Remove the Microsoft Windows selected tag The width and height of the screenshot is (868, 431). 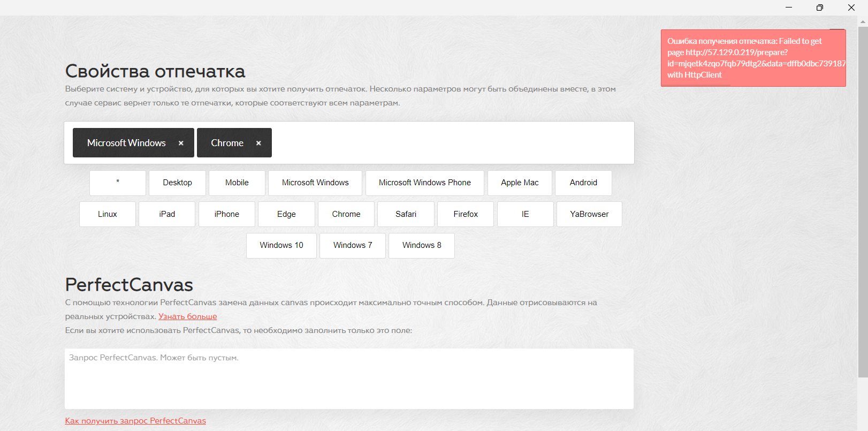pos(181,143)
